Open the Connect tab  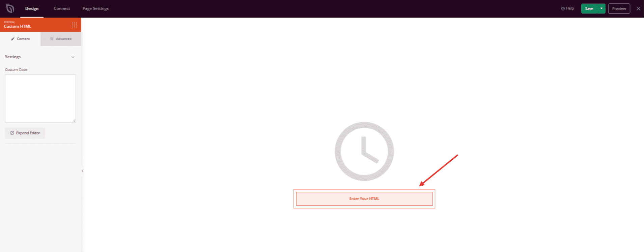[62, 8]
